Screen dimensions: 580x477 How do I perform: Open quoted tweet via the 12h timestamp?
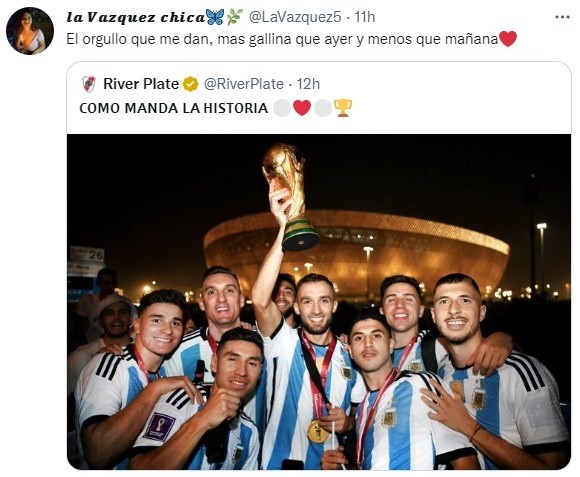[308, 84]
